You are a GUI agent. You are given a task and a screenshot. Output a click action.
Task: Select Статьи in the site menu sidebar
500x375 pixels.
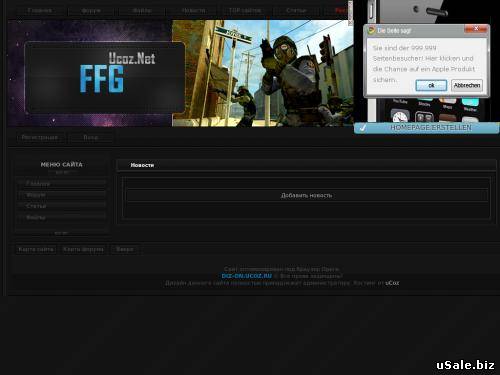pos(62,206)
